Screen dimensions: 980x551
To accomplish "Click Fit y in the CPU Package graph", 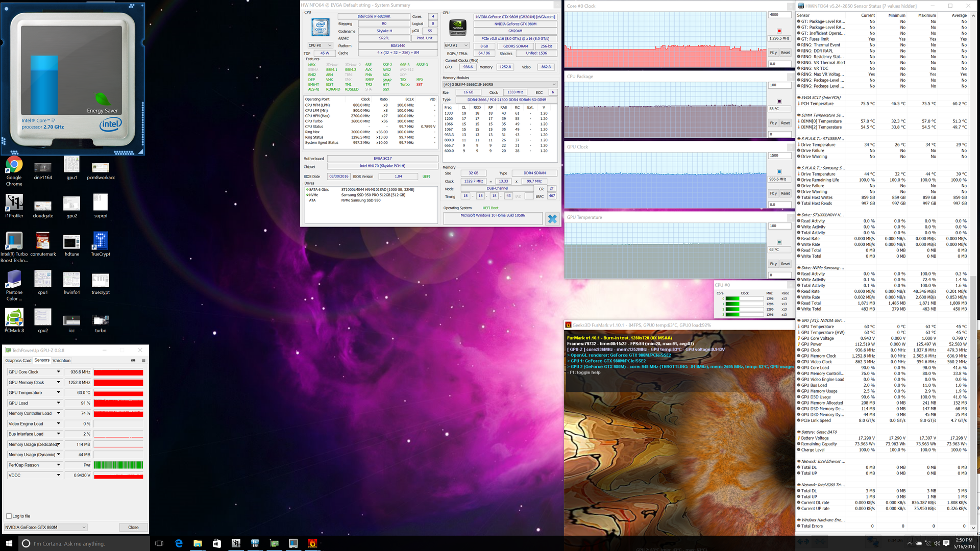I will click(x=773, y=123).
